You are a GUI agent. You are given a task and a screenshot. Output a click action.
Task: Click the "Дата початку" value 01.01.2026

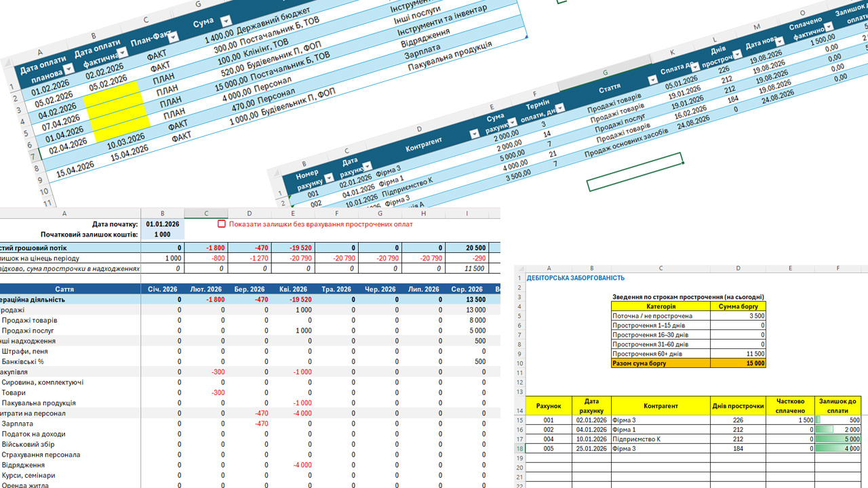point(163,224)
